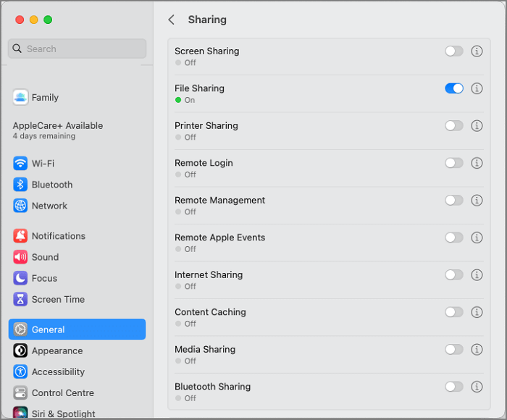This screenshot has height=420, width=507.
Task: Enable the Bluetooth Sharing switch
Action: (x=454, y=387)
